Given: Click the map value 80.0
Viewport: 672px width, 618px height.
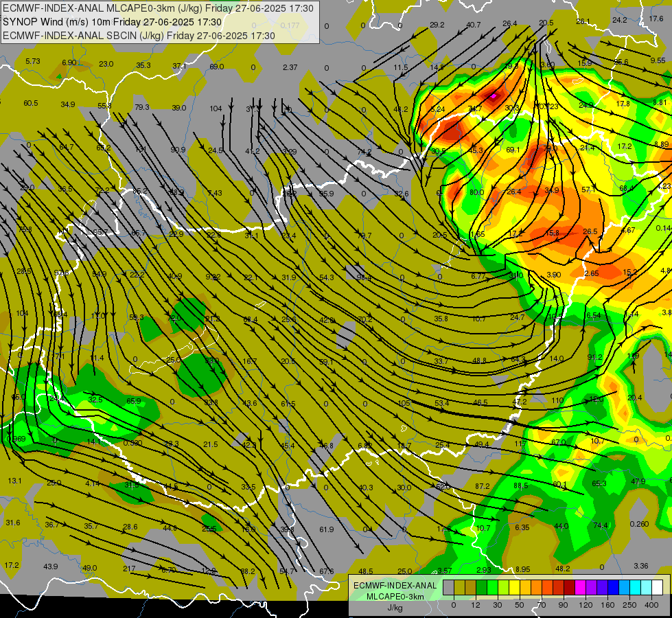Looking at the screenshot, I should point(476,192).
